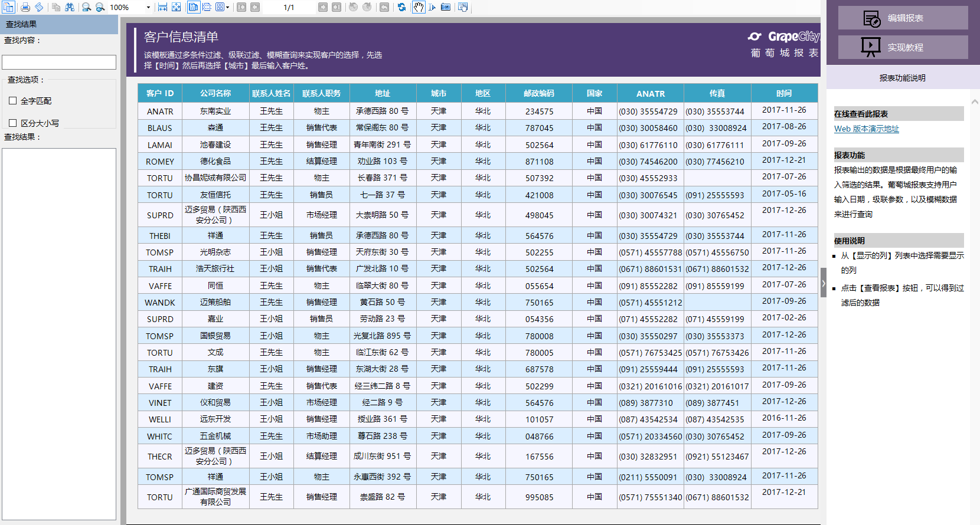Click the 报表功能说明 heading tab
This screenshot has height=525, width=980.
[x=903, y=78]
